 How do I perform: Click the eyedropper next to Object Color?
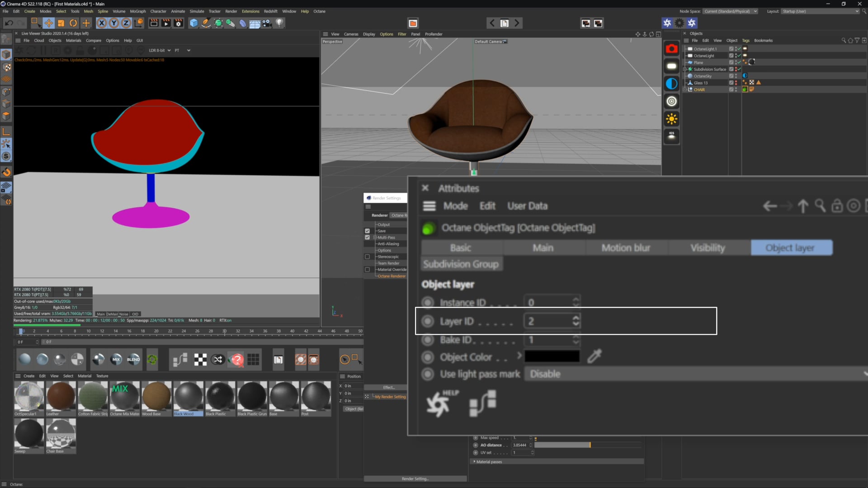pyautogui.click(x=594, y=357)
